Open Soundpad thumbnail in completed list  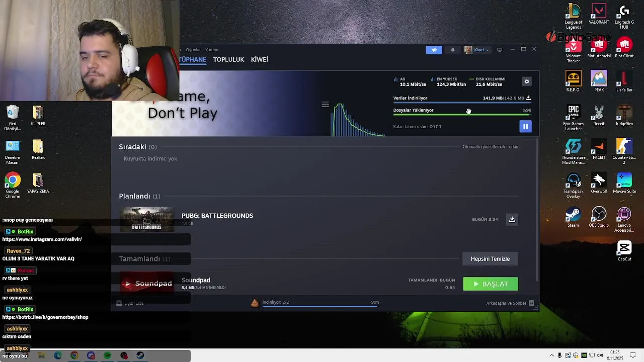pyautogui.click(x=147, y=284)
